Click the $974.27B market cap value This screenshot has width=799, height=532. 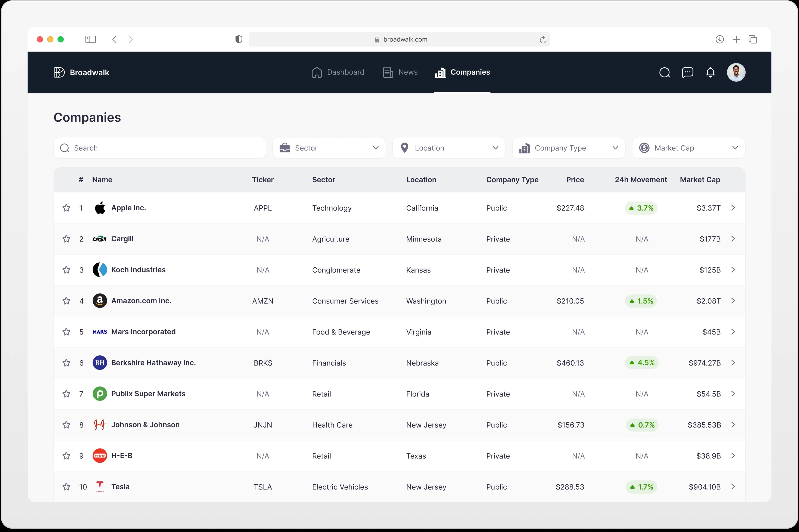tap(704, 363)
